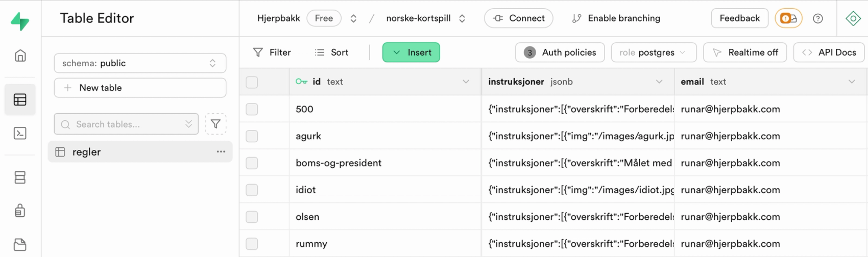
Task: Select the row checkbox for agurk
Action: (252, 136)
